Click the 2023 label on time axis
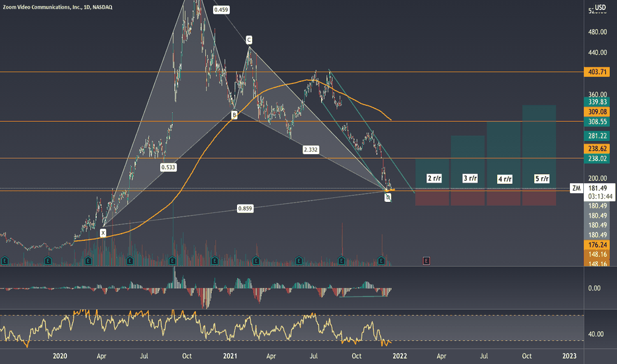 click(x=569, y=356)
